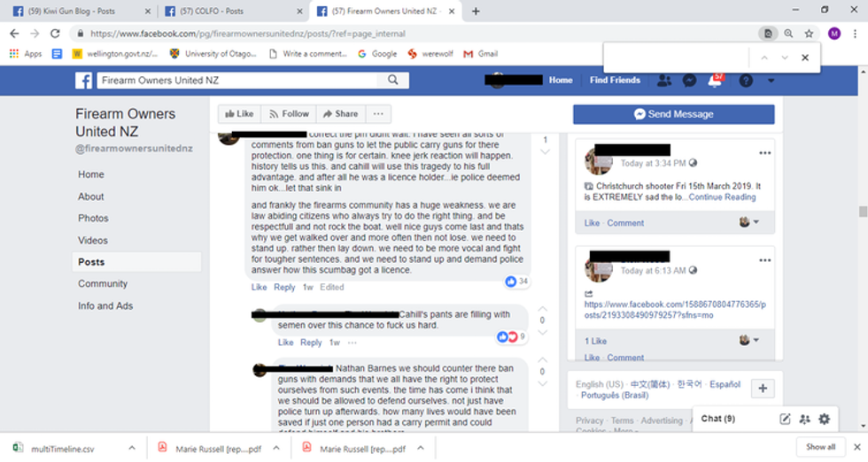Open chat settings gear icon
This screenshot has width=868, height=462.
coord(825,419)
